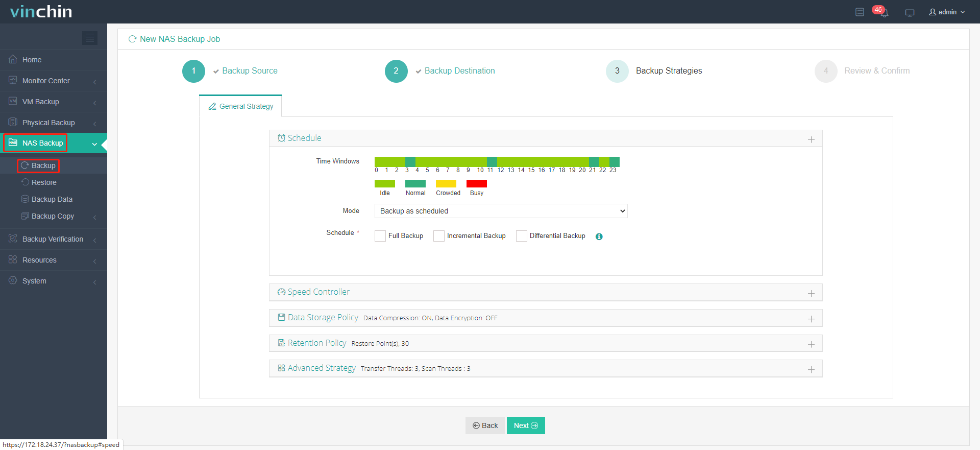980x450 pixels.
Task: Click the Backup Verification sidebar icon
Action: (13, 239)
